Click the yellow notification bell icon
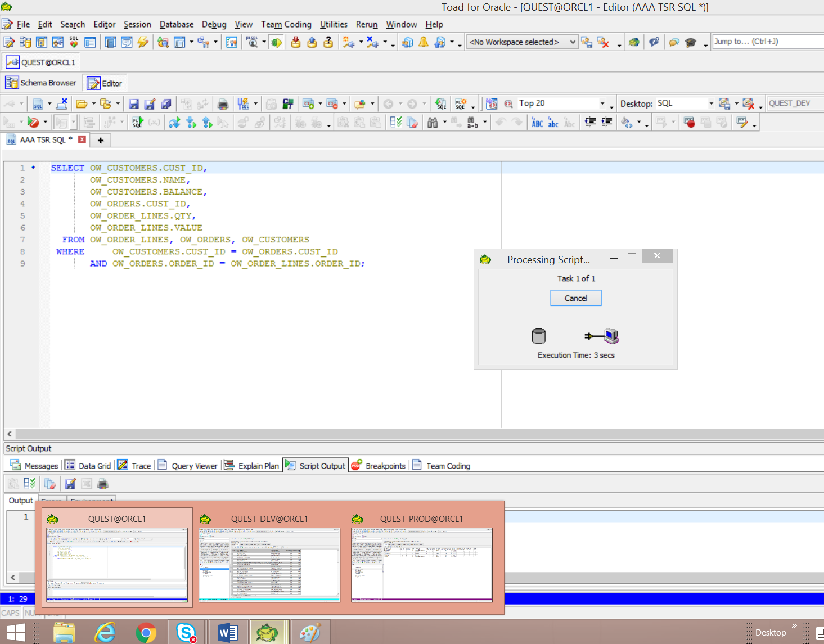The height and width of the screenshot is (644, 824). pyautogui.click(x=424, y=42)
